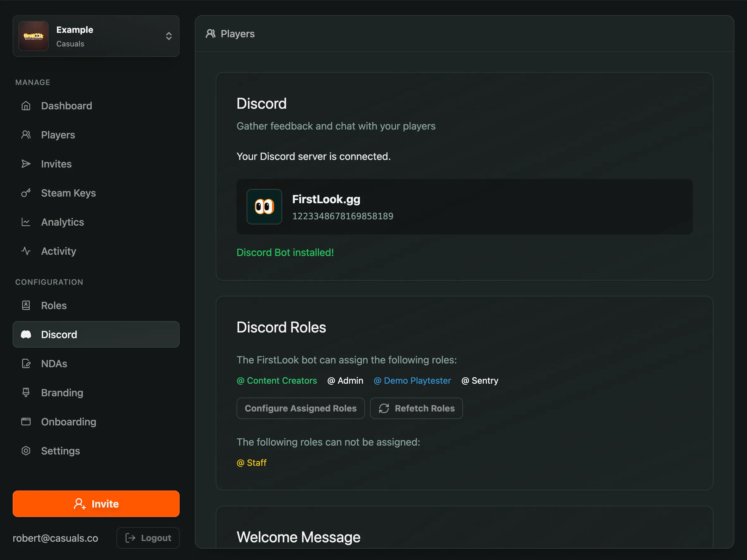Image resolution: width=747 pixels, height=560 pixels.
Task: Open the Example Casuals workspace switcher
Action: [x=96, y=36]
